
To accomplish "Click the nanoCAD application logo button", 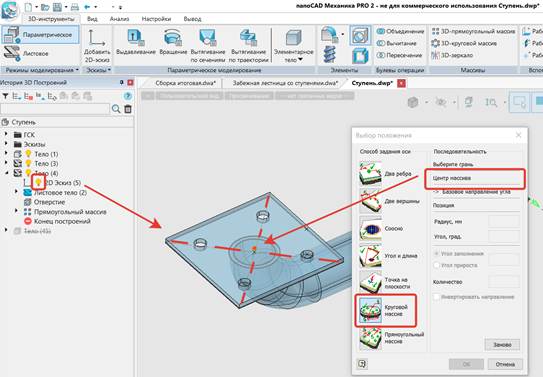I will click(10, 10).
